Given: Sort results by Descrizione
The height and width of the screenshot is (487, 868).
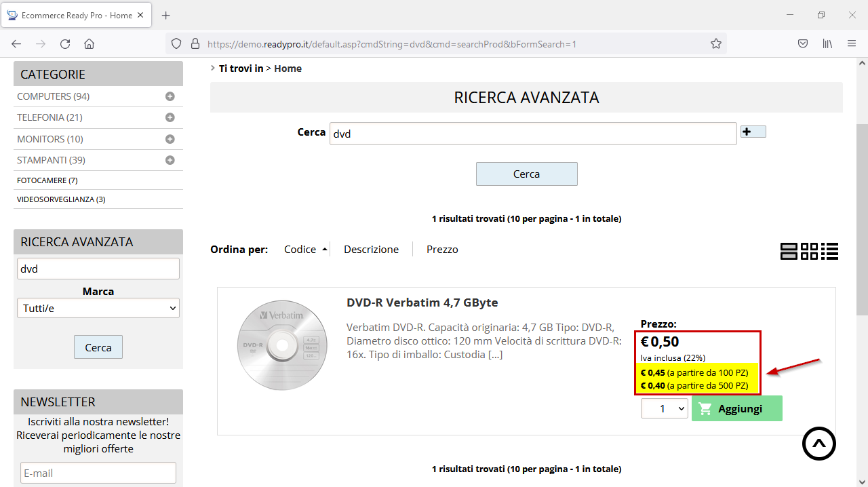Looking at the screenshot, I should click(x=372, y=250).
